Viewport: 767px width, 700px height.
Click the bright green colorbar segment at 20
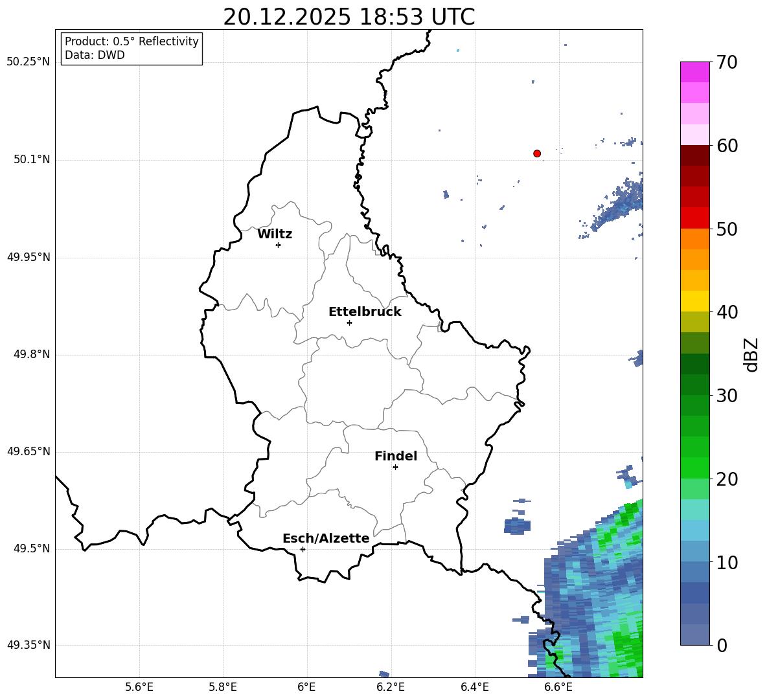pyautogui.click(x=695, y=468)
